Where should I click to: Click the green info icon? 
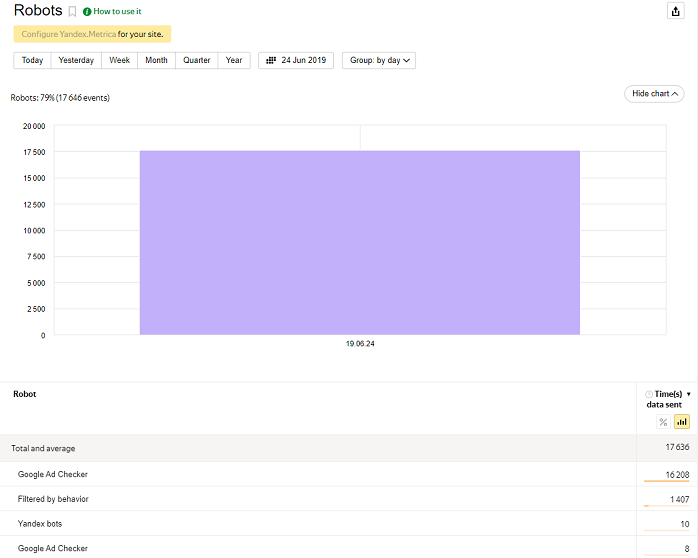tap(87, 11)
